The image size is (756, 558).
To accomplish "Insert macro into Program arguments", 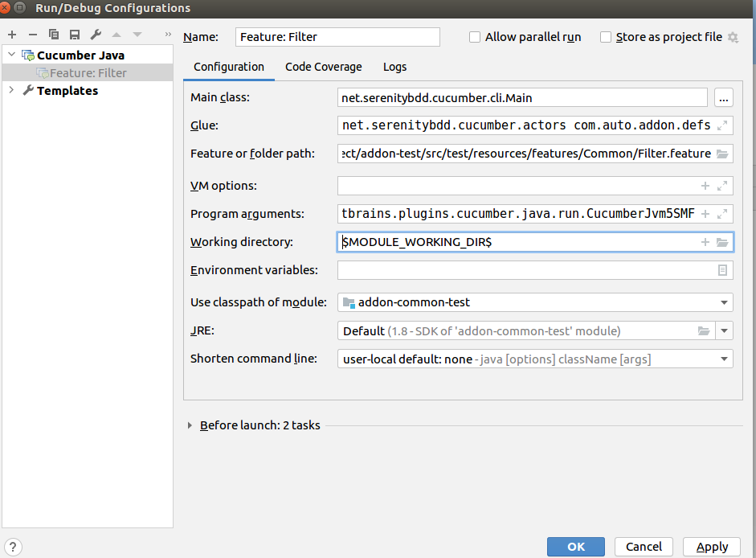I will click(x=705, y=214).
